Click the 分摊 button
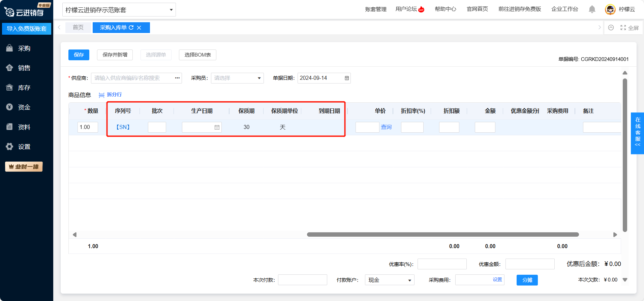 [527, 280]
